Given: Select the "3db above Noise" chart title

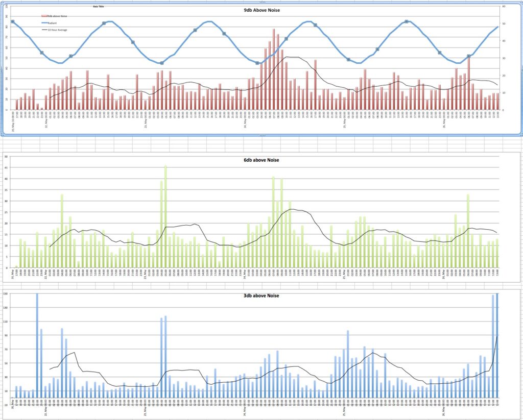Looking at the screenshot, I should click(261, 295).
